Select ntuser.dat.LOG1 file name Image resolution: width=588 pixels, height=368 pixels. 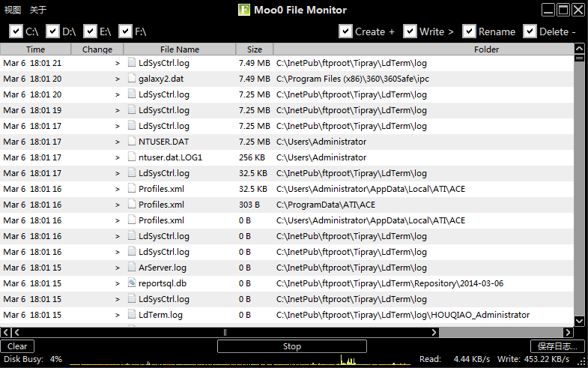pyautogui.click(x=170, y=157)
